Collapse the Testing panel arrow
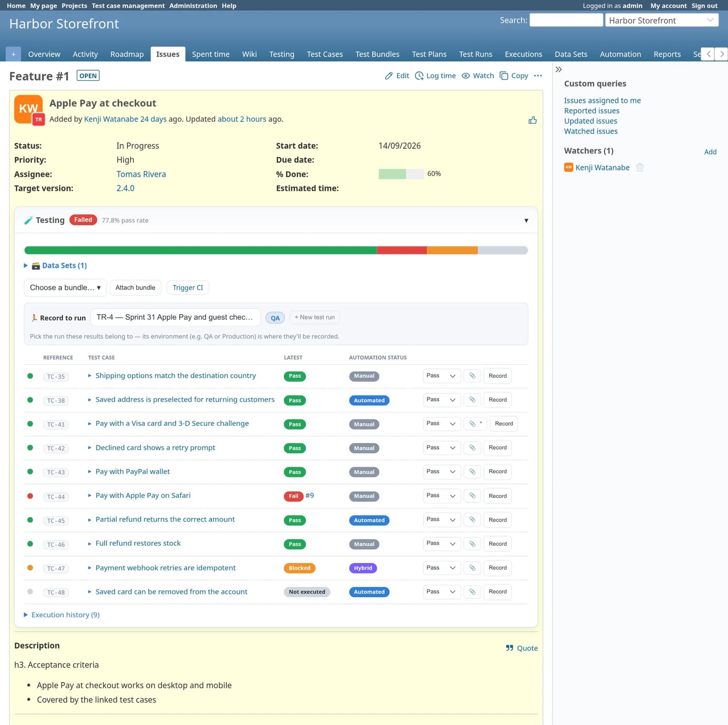Image resolution: width=728 pixels, height=725 pixels. (x=526, y=220)
